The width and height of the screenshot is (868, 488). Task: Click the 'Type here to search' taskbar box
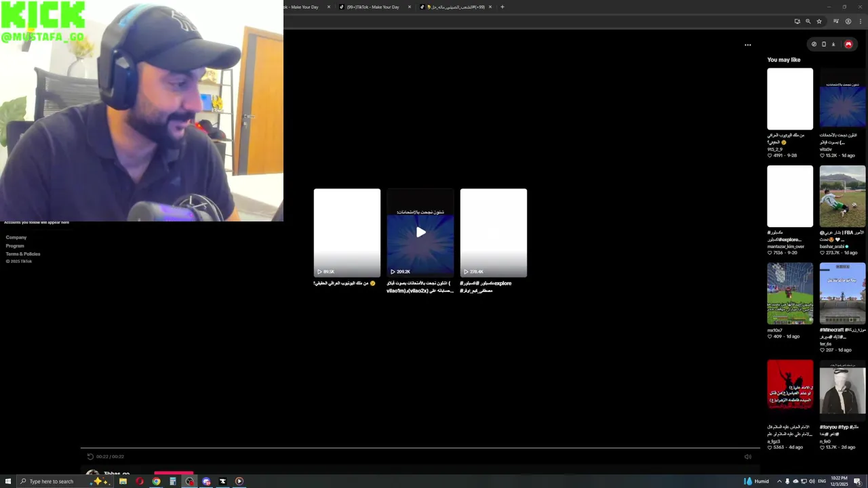pyautogui.click(x=64, y=481)
